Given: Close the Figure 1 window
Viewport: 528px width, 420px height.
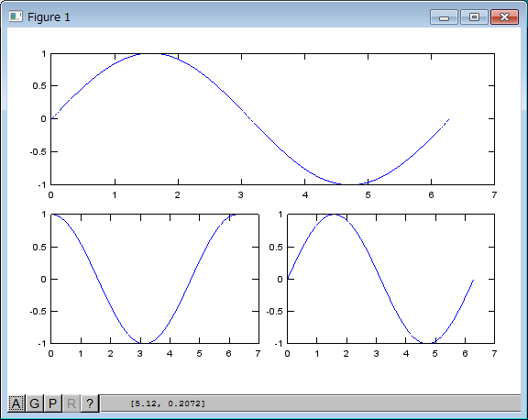Looking at the screenshot, I should pyautogui.click(x=504, y=17).
